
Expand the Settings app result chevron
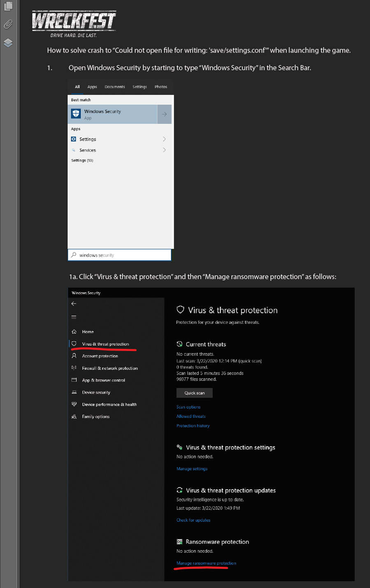(x=164, y=139)
